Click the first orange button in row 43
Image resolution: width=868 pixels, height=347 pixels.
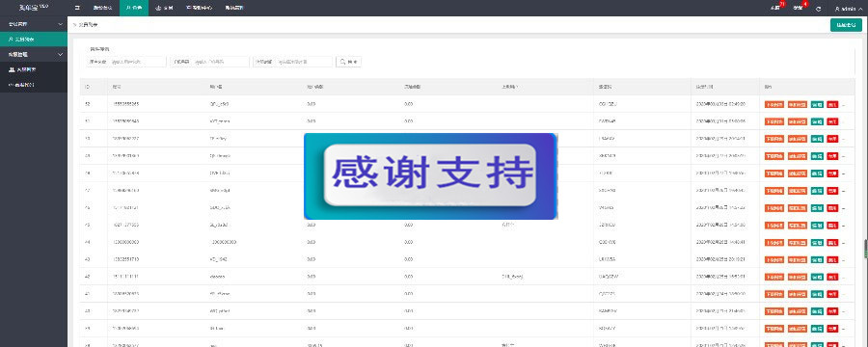click(774, 259)
